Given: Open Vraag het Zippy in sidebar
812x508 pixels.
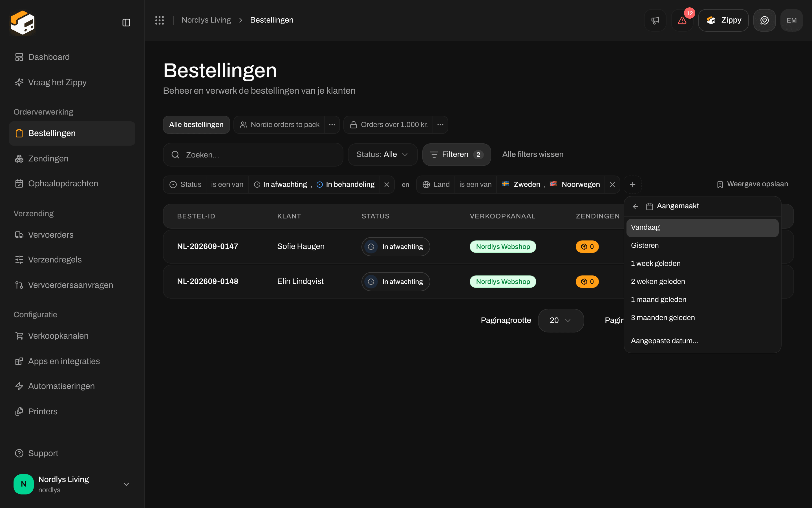Looking at the screenshot, I should pyautogui.click(x=72, y=82).
